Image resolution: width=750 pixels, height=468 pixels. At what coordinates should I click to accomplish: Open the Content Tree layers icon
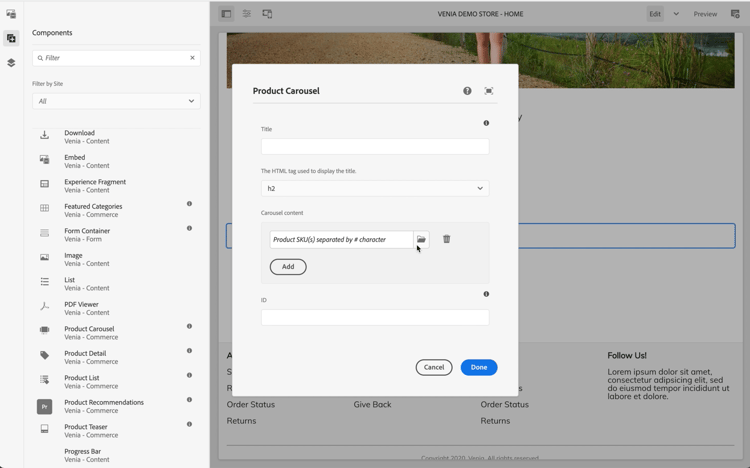click(11, 63)
